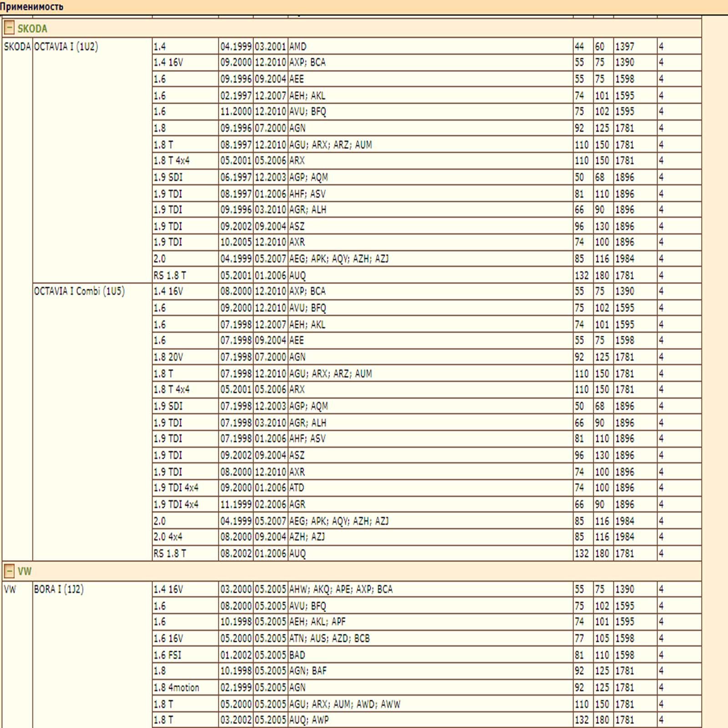The image size is (728, 728).
Task: Click the 1.9 TDI row with engine ASZ under Combi
Action: pos(427,455)
